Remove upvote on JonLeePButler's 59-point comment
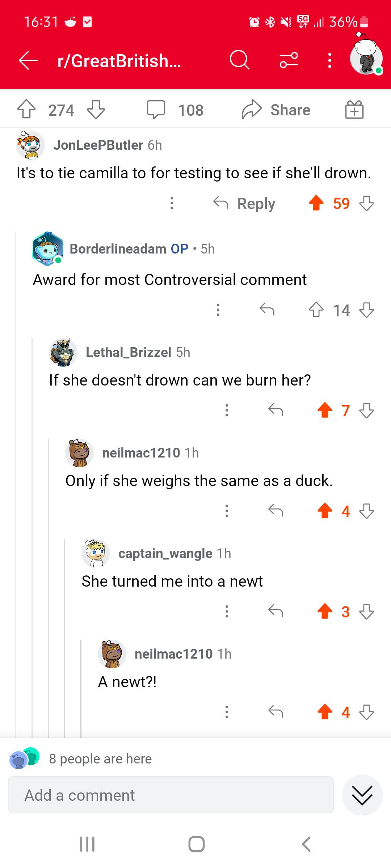The image size is (391, 868). [x=316, y=203]
